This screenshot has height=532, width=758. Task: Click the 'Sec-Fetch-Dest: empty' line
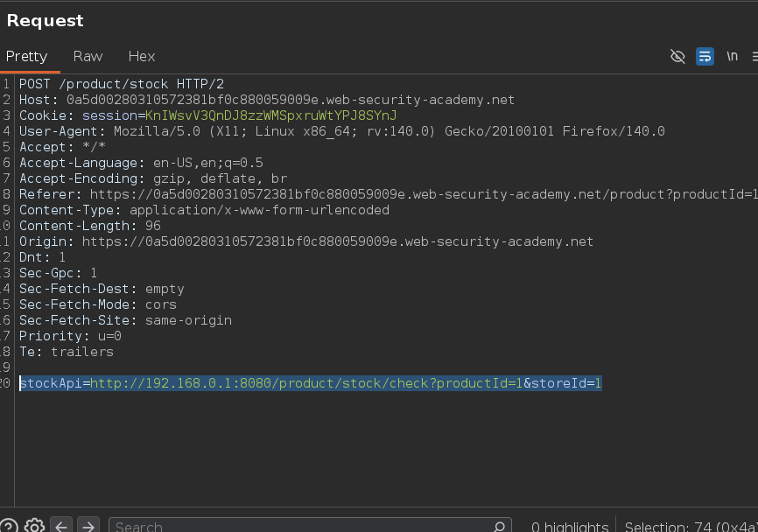point(102,289)
